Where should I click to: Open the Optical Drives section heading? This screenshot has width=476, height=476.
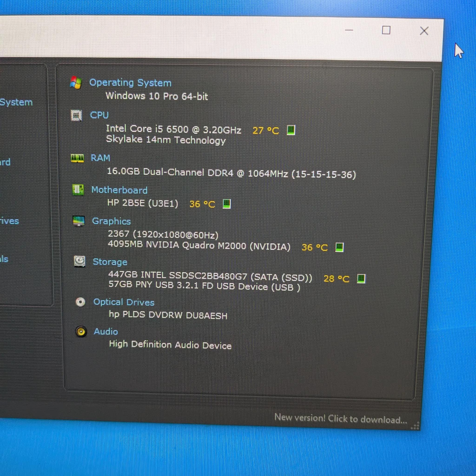124,302
